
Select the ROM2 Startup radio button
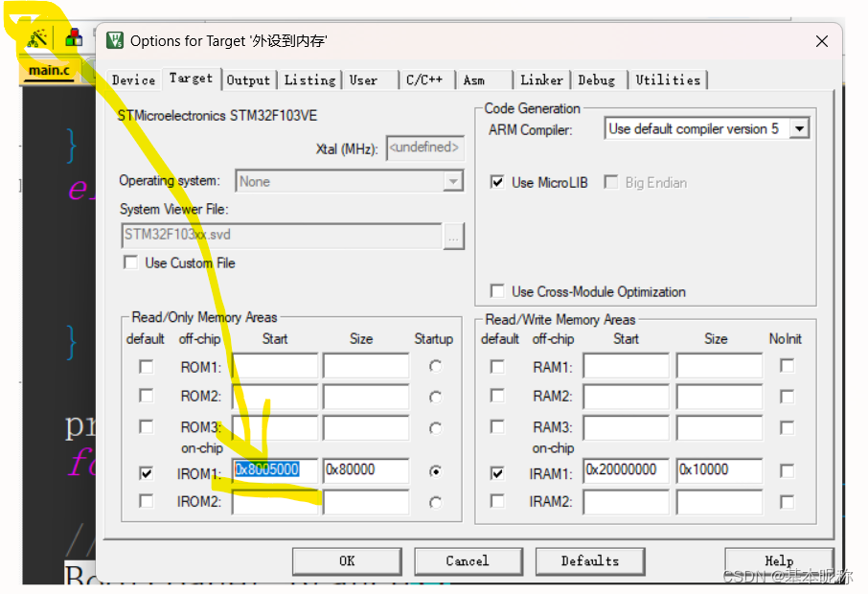tap(436, 397)
